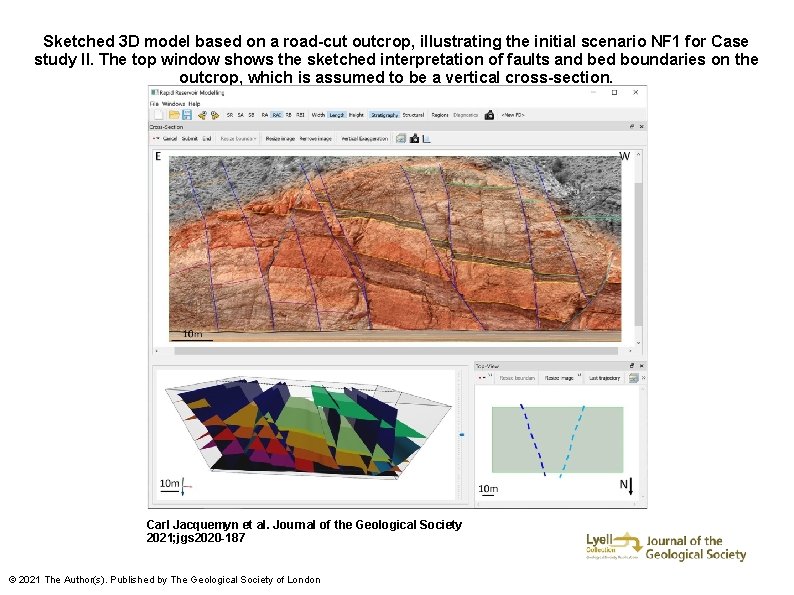Save the model using the floppy-disk icon
Viewport: 794px width, 595px height.
(187, 115)
